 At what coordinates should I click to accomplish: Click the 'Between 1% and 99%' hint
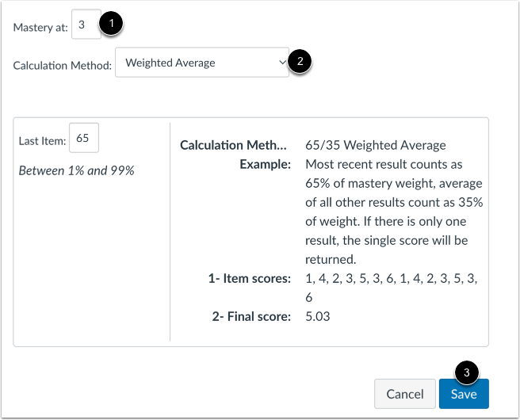(x=77, y=170)
